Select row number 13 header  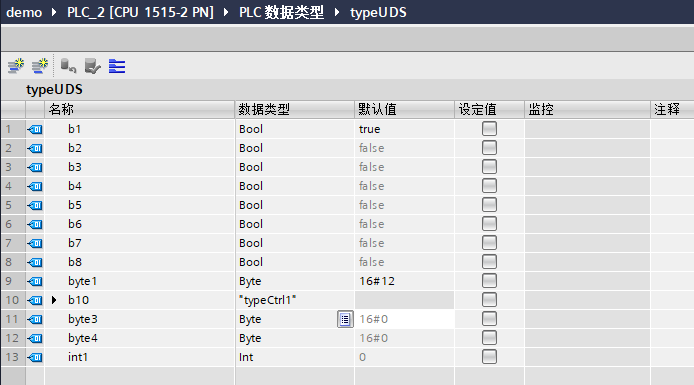tap(12, 358)
